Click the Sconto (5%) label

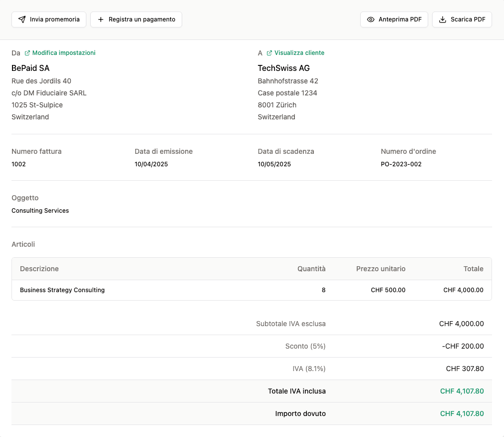point(305,346)
